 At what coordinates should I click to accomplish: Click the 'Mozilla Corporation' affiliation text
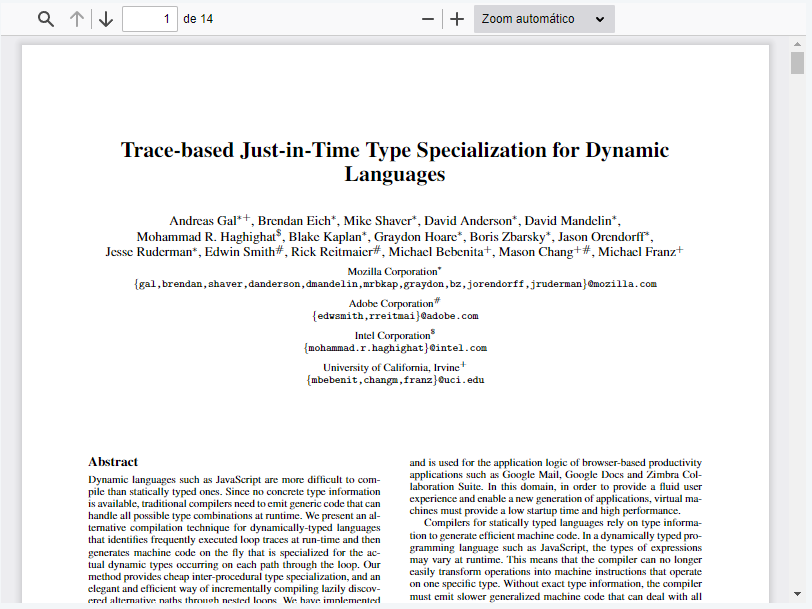click(x=392, y=272)
